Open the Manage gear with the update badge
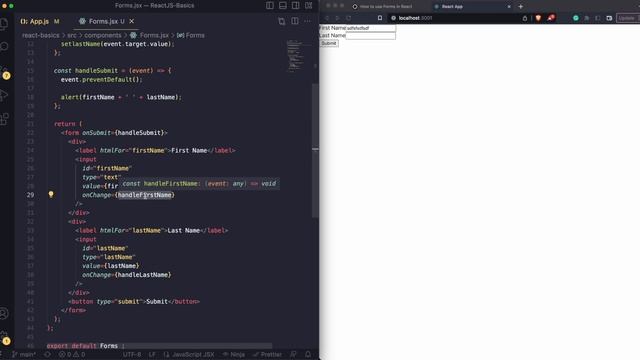 point(5,338)
